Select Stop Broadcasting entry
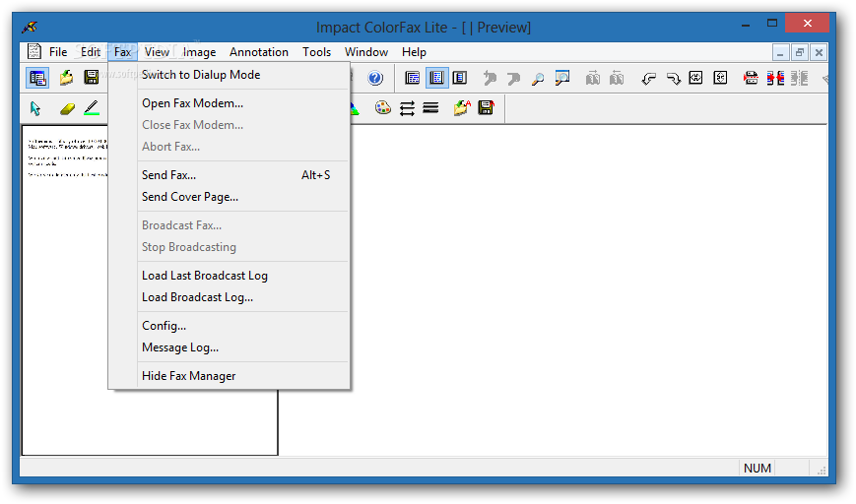The image size is (856, 504). [229, 247]
